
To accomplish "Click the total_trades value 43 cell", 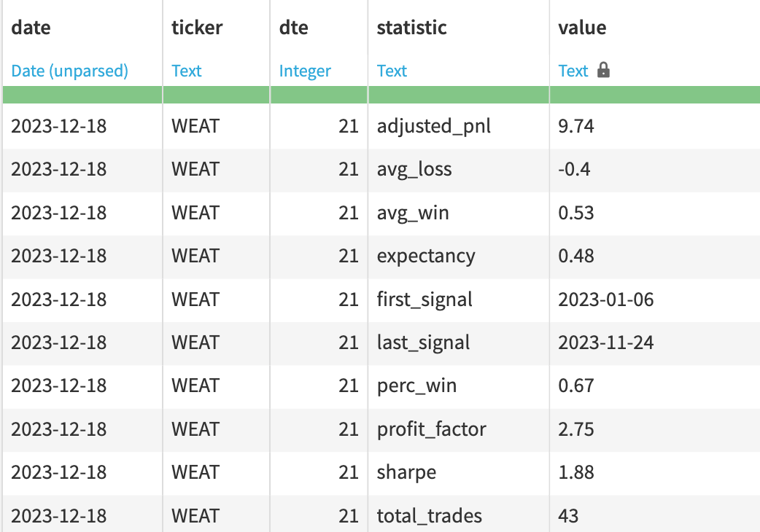I will tap(568, 516).
